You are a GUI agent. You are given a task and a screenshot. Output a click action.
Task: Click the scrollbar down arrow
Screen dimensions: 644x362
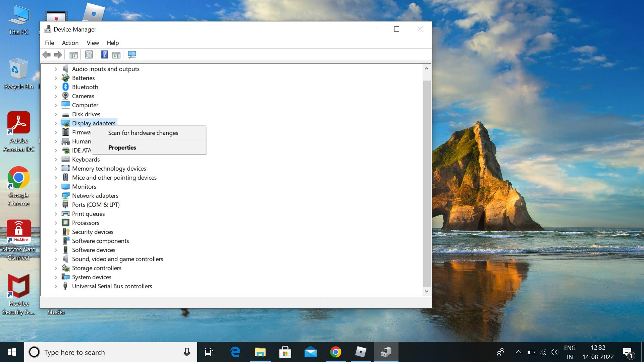coord(426,291)
